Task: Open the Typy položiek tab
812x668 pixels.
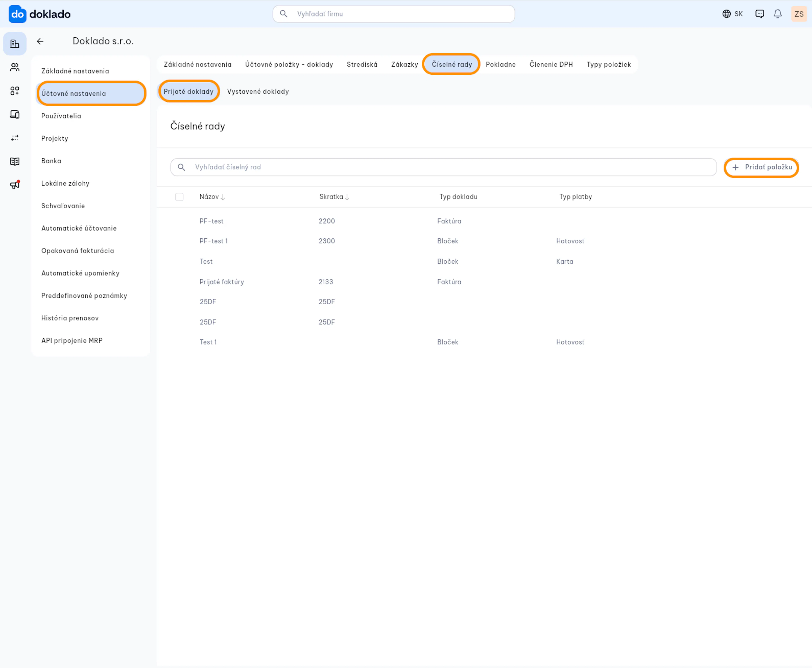Action: pos(609,64)
